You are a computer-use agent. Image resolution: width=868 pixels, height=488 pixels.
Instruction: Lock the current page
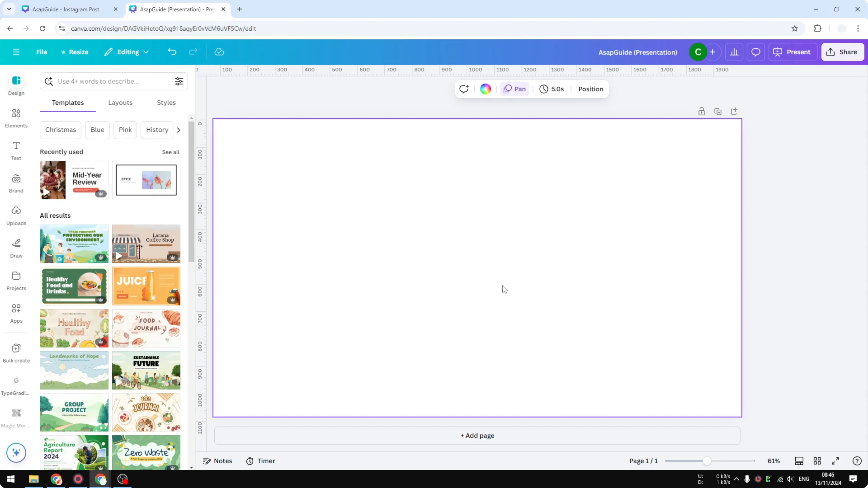(x=701, y=111)
